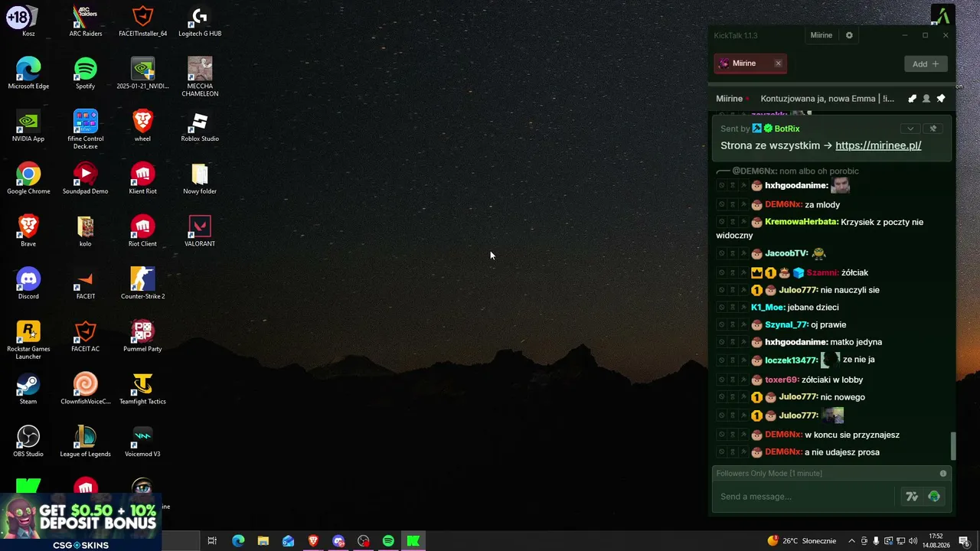Open the taskbar clock and date

pyautogui.click(x=936, y=541)
